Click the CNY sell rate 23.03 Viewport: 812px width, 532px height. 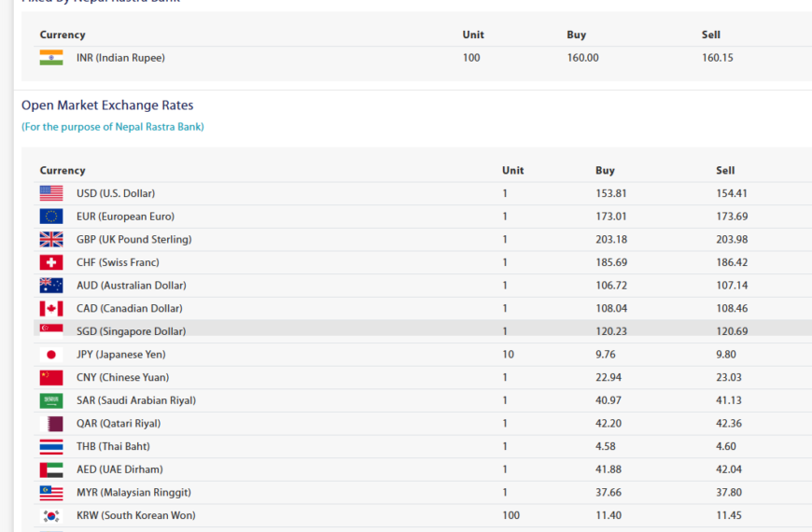pos(729,377)
